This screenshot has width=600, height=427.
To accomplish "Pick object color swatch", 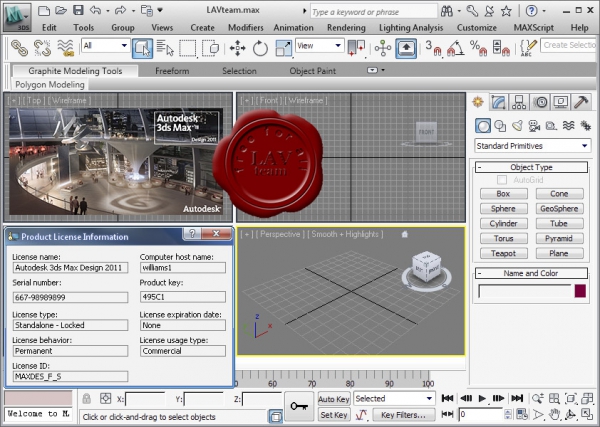I will [x=580, y=291].
